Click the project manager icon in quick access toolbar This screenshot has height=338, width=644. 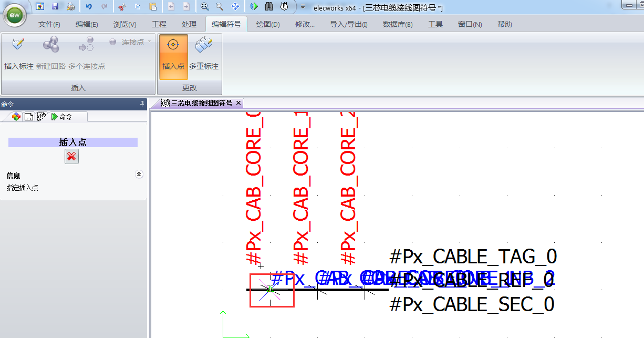tap(40, 6)
